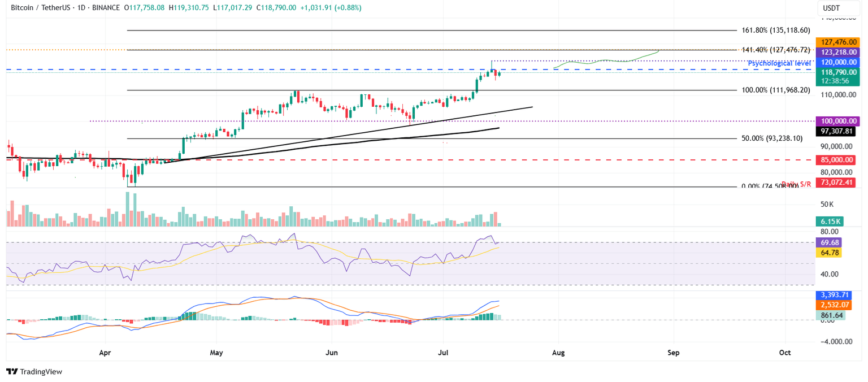The height and width of the screenshot is (382, 868).
Task: Click the RSI value 69.68
Action: click(829, 242)
